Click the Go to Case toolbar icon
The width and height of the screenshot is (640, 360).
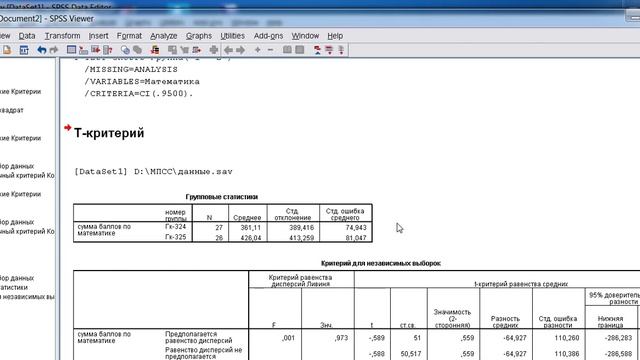pyautogui.click(x=83, y=50)
